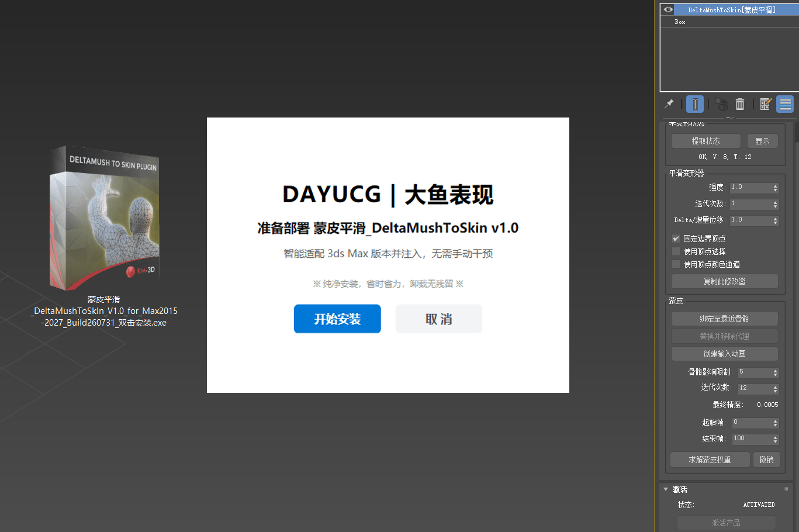Open configure modifier sets icon
This screenshot has height=532, width=799.
(x=766, y=104)
